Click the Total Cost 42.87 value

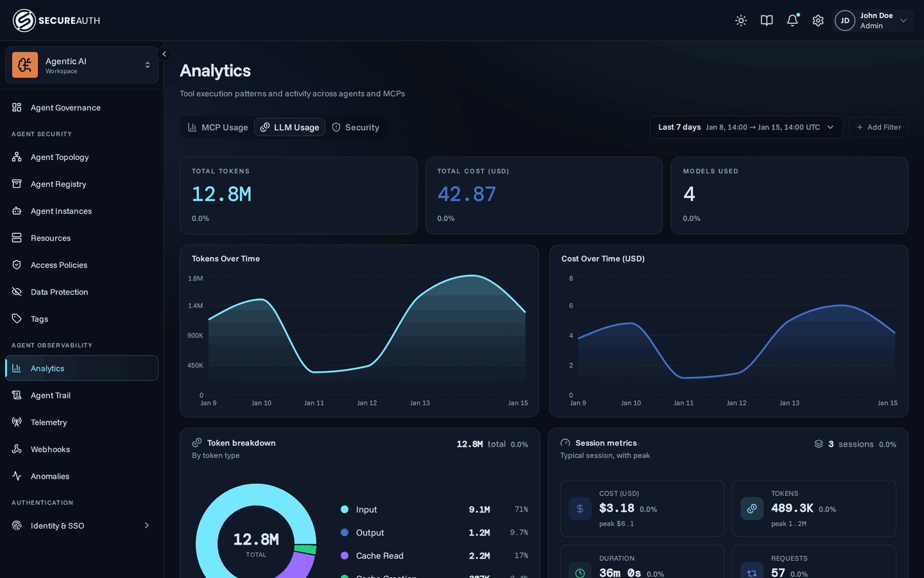tap(466, 194)
